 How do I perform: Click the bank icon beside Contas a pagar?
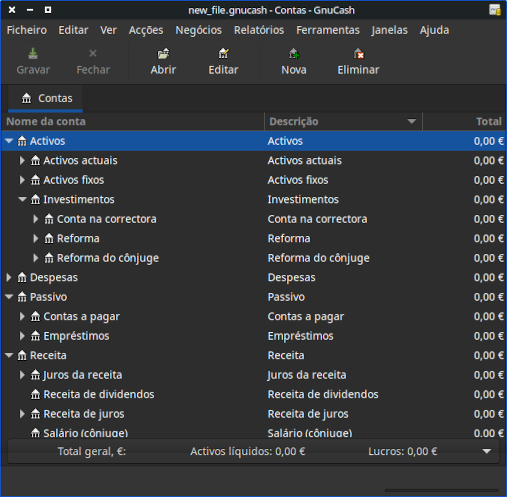point(35,317)
